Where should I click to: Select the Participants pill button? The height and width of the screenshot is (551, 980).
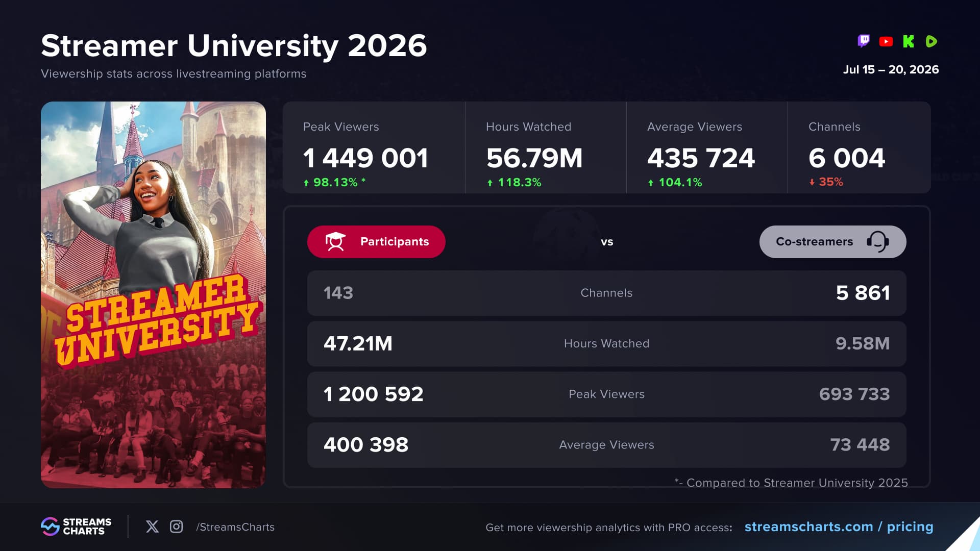pyautogui.click(x=376, y=242)
